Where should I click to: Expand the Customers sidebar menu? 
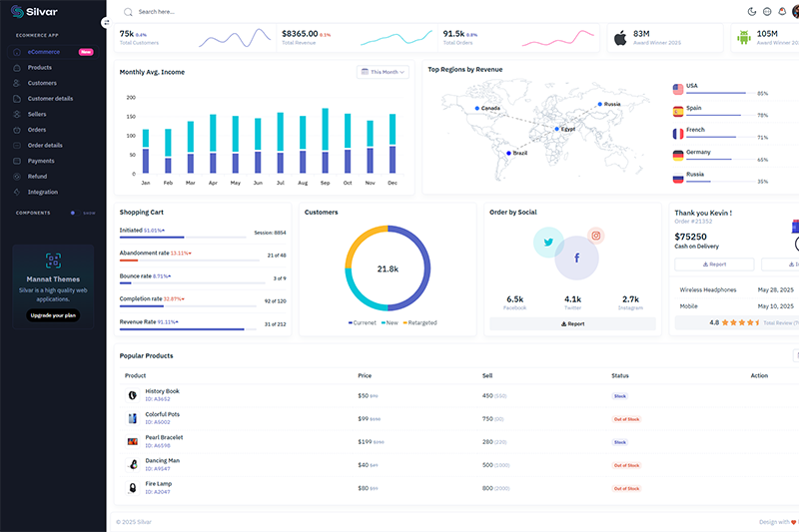pyautogui.click(x=42, y=83)
